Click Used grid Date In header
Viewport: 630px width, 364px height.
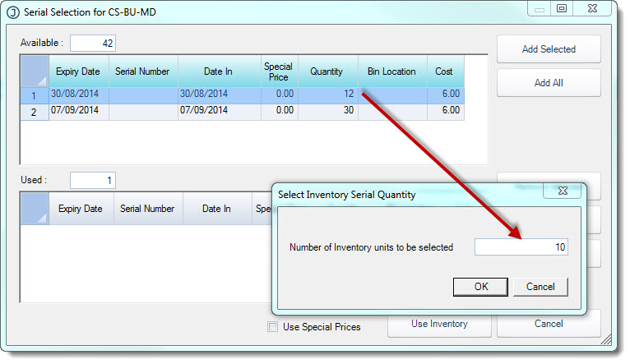coord(217,209)
